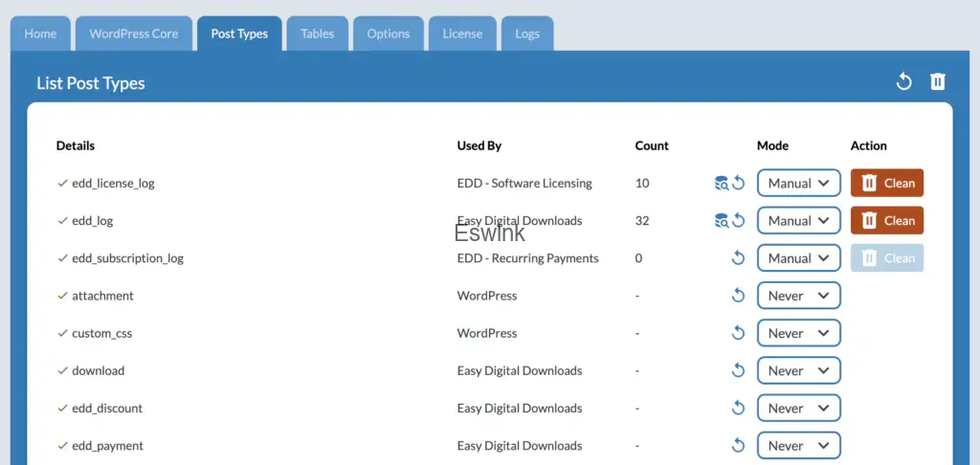
Task: Click the reset icon in edd_license_log row
Action: tap(738, 184)
